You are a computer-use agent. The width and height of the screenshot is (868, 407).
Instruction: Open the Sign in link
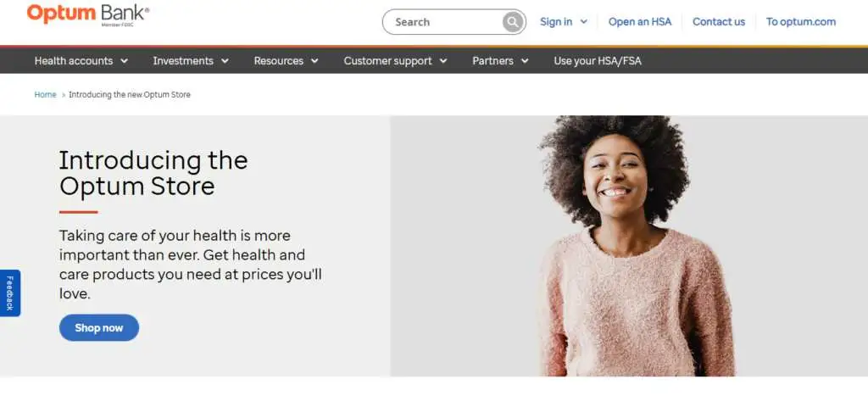[556, 21]
